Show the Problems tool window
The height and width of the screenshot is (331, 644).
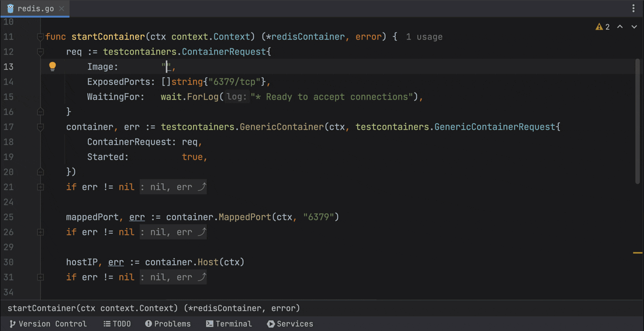click(x=168, y=324)
